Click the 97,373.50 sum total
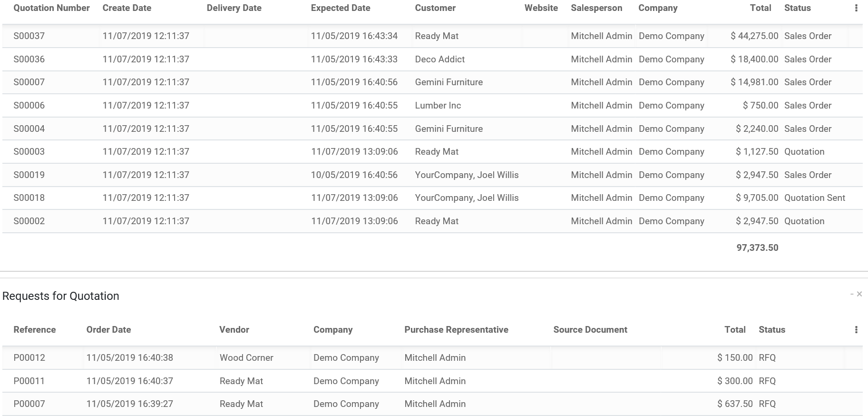 (x=757, y=248)
